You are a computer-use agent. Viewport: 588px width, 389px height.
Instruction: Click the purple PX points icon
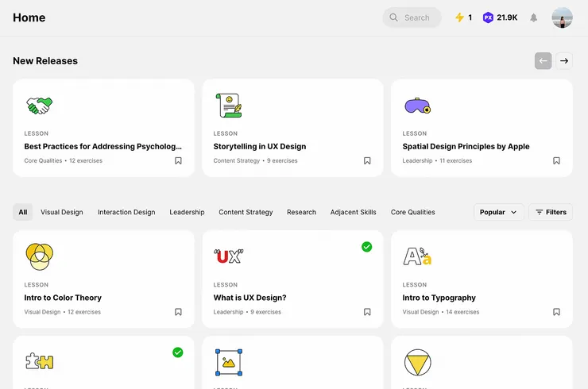(488, 17)
